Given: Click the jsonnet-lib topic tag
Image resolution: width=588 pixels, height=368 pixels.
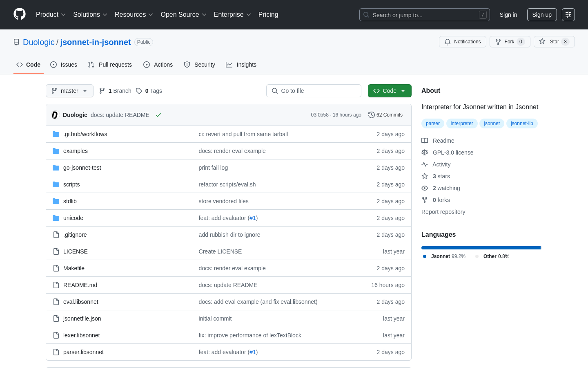Looking at the screenshot, I should click(x=522, y=123).
